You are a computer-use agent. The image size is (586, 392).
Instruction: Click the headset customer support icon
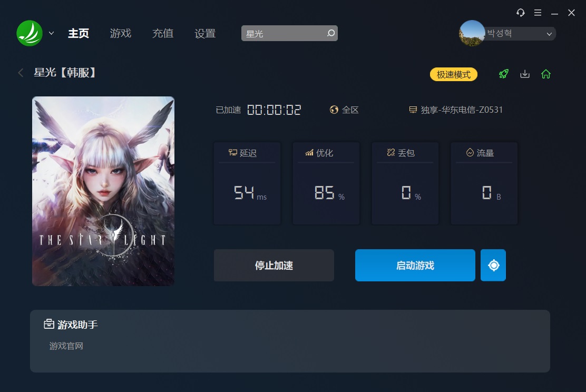520,13
